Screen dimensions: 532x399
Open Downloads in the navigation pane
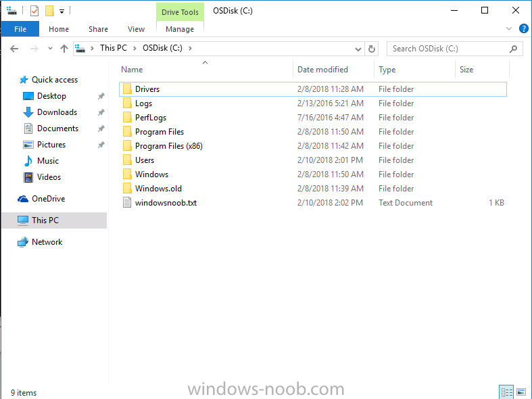point(57,112)
